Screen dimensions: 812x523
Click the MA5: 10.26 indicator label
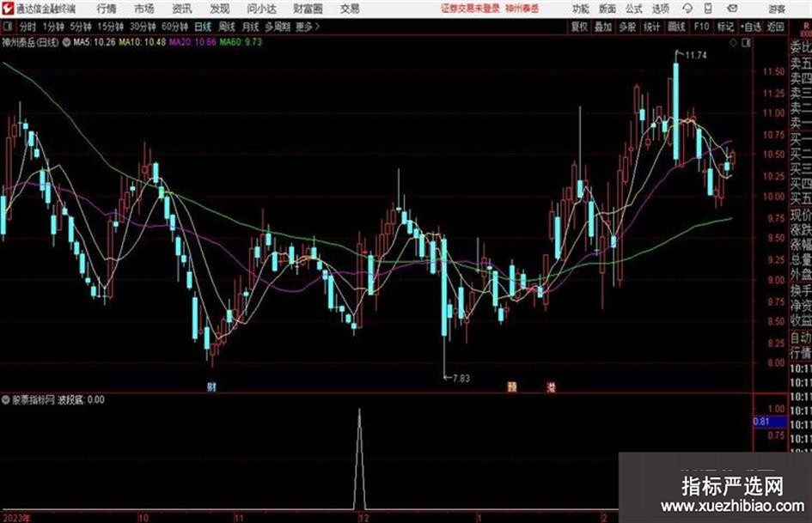pos(95,42)
